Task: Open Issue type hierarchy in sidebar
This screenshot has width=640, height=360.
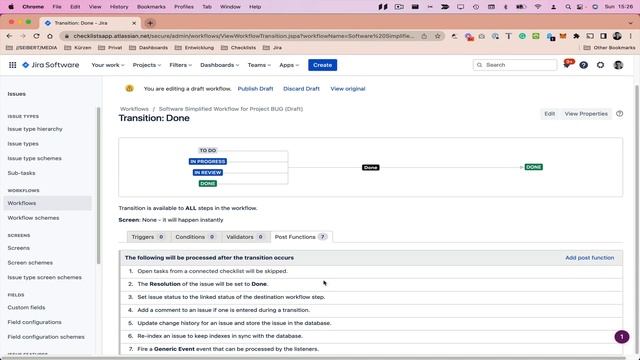Action: tap(35, 129)
